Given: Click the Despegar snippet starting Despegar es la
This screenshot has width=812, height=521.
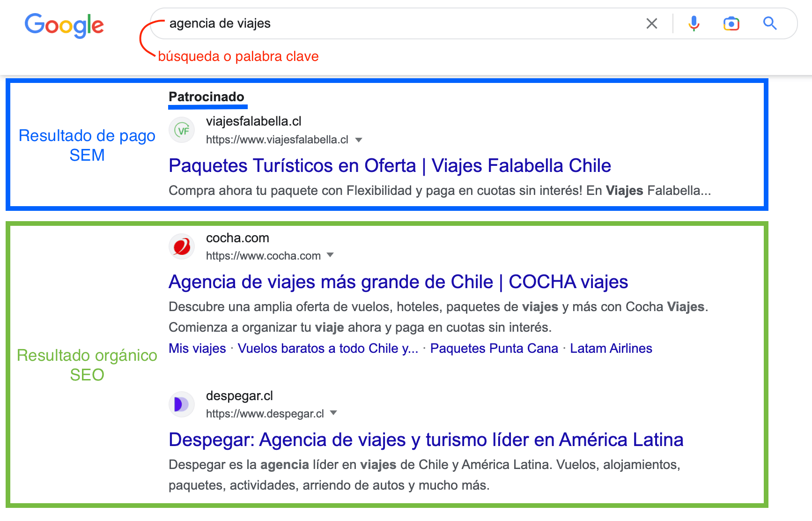Looking at the screenshot, I should pyautogui.click(x=424, y=475).
